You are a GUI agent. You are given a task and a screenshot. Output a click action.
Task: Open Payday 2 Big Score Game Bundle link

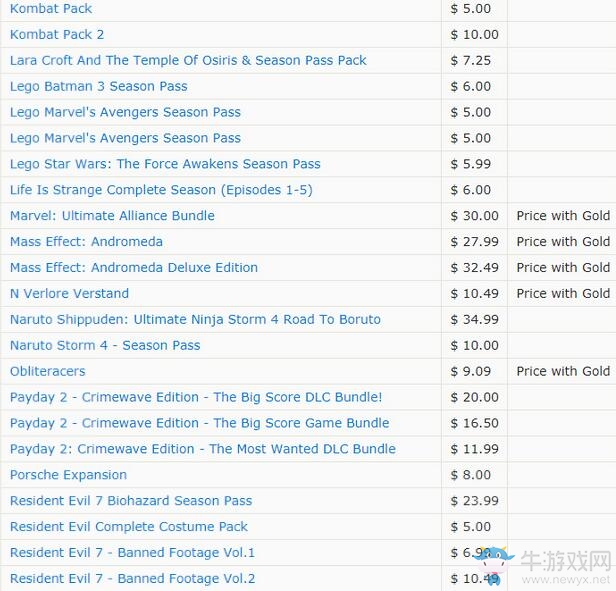pyautogui.click(x=200, y=423)
